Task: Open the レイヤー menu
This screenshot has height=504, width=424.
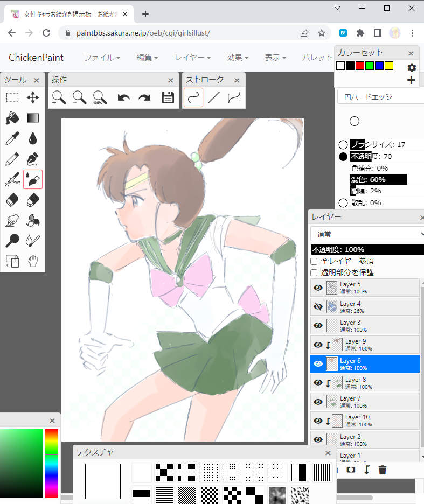Action: click(x=193, y=58)
